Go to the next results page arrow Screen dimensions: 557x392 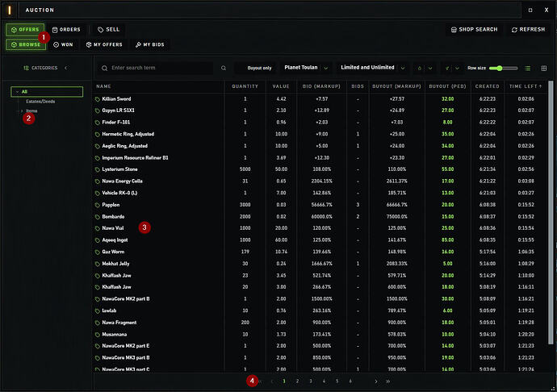pos(376,381)
